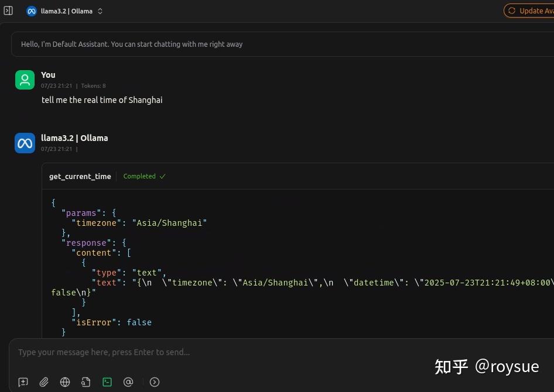Click the get_current_time tool name

click(80, 177)
